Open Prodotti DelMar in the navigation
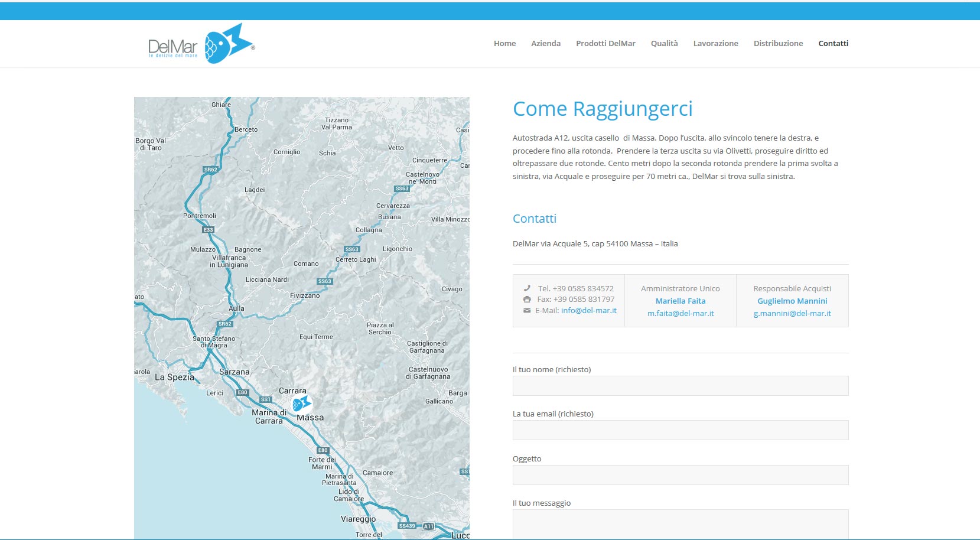980x540 pixels. [x=605, y=43]
